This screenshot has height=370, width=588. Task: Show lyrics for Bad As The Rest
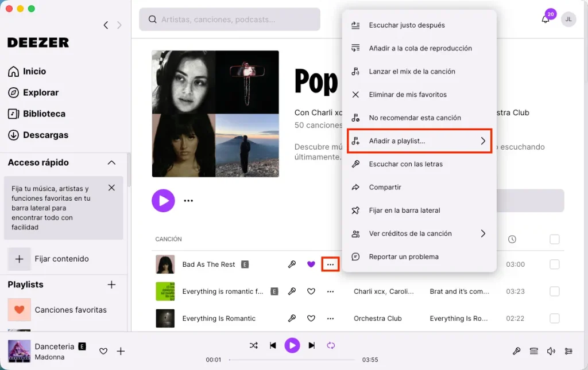[x=292, y=264]
